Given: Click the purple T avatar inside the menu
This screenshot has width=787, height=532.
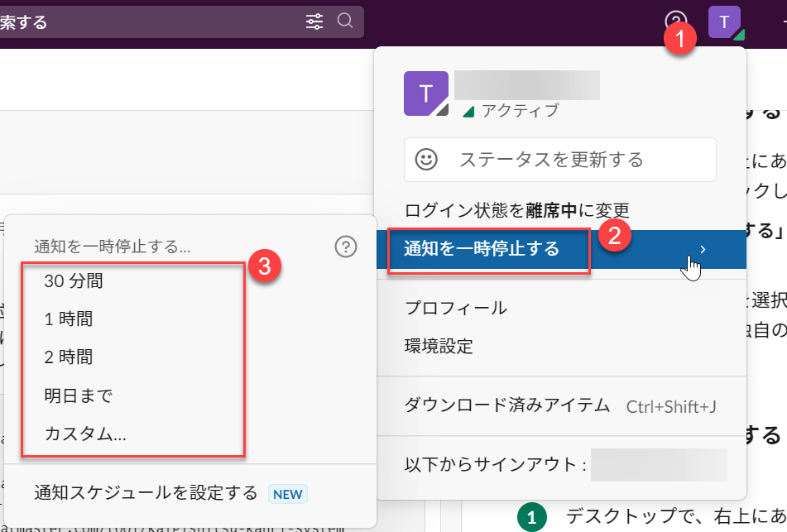Looking at the screenshot, I should click(425, 93).
